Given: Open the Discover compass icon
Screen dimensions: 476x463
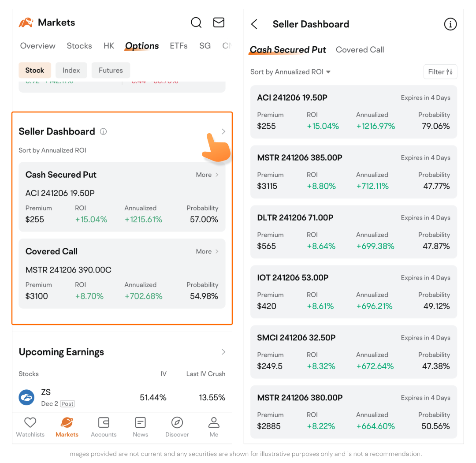Looking at the screenshot, I should pos(177,422).
